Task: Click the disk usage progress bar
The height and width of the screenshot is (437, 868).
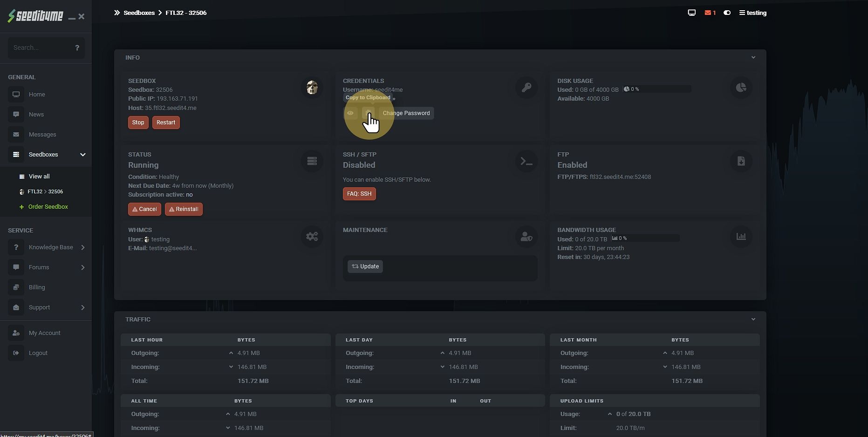Action: point(657,89)
